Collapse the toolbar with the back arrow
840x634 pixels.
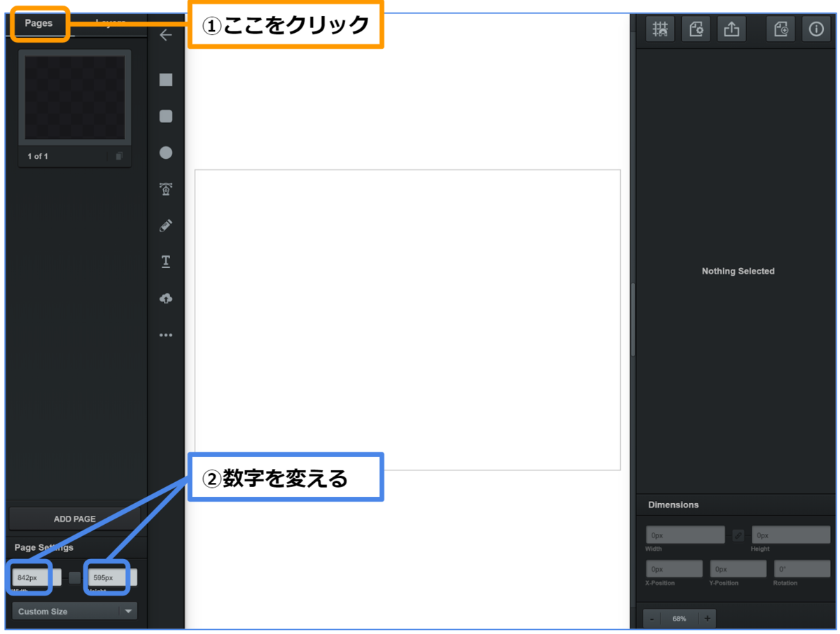click(x=166, y=34)
